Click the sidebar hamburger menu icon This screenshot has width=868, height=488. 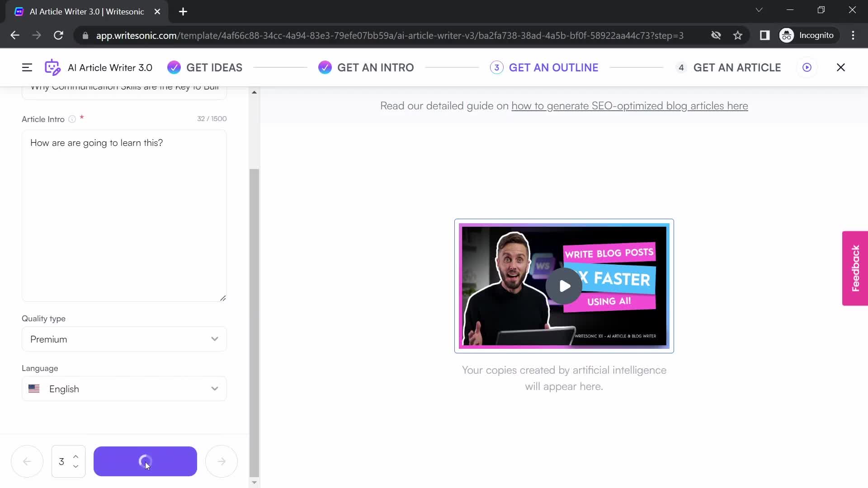pos(26,67)
